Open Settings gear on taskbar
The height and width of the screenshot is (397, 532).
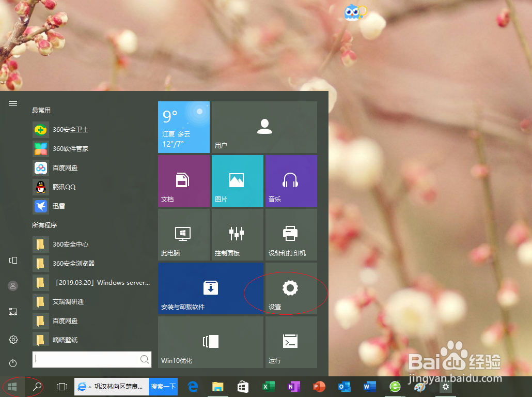click(x=445, y=387)
